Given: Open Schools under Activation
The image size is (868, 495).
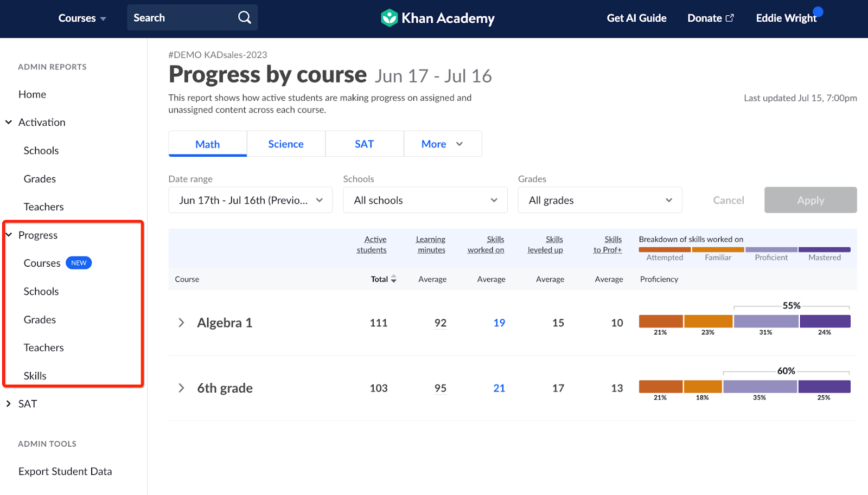Looking at the screenshot, I should click(41, 151).
